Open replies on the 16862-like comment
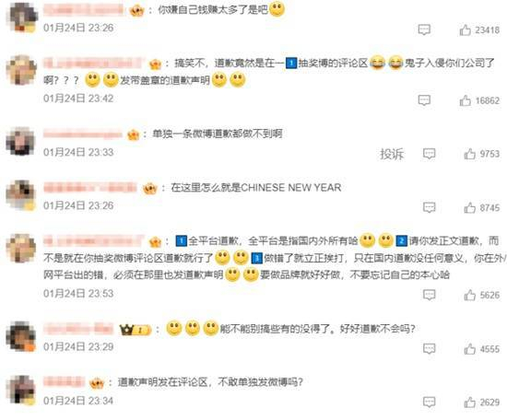This screenshot has height=420, width=507. pyautogui.click(x=424, y=100)
